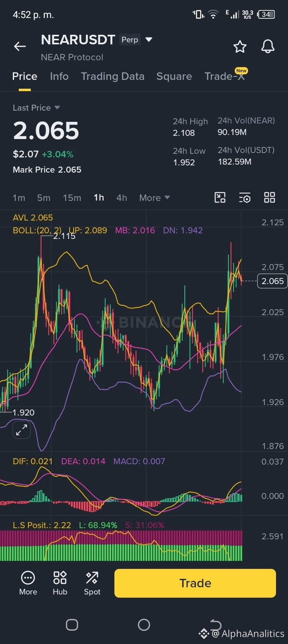Tap the AVL 2.065 label
288x644 pixels.
click(33, 218)
